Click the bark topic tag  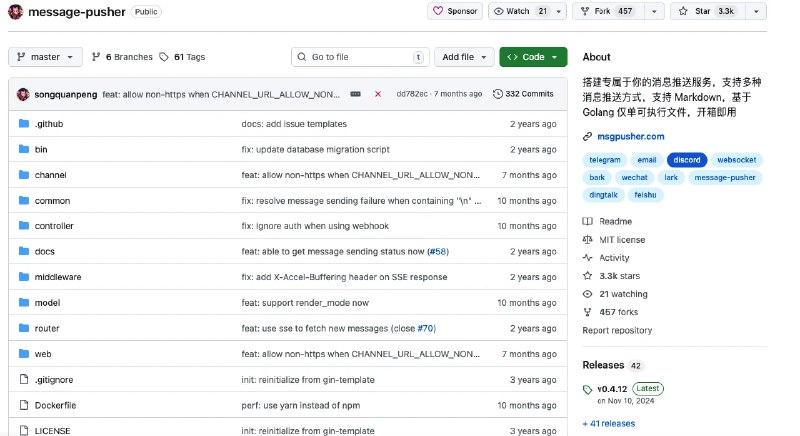[x=597, y=177]
